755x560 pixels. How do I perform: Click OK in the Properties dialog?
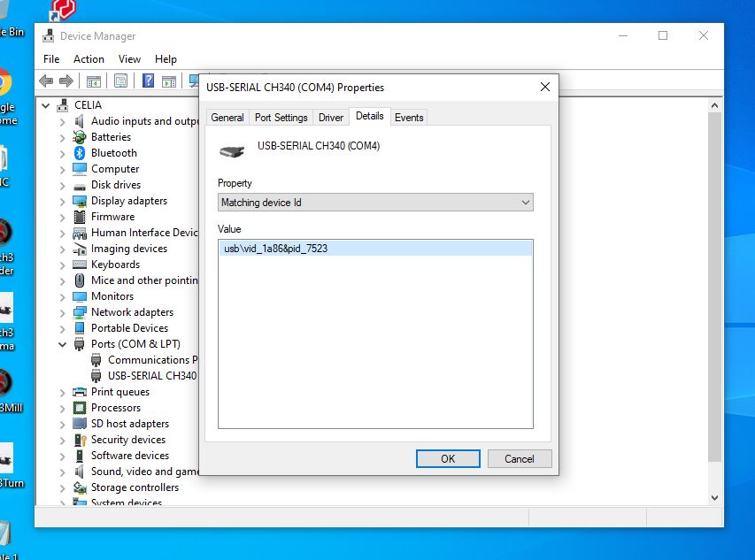[x=448, y=459]
